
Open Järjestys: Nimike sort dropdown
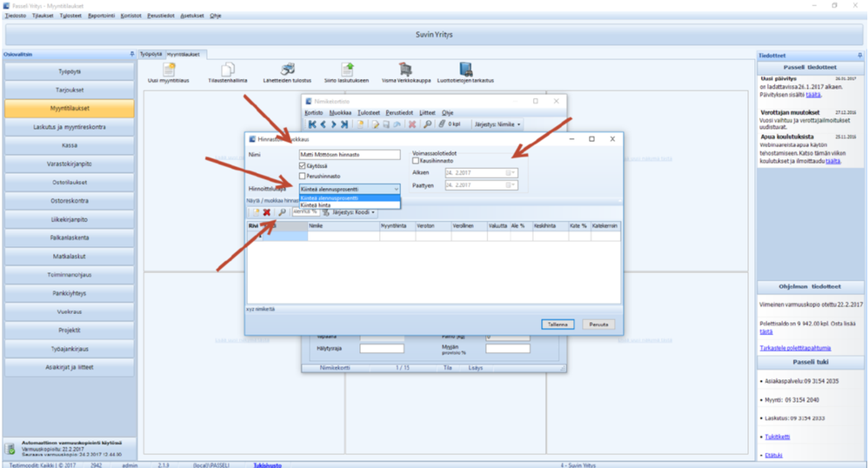coord(497,124)
